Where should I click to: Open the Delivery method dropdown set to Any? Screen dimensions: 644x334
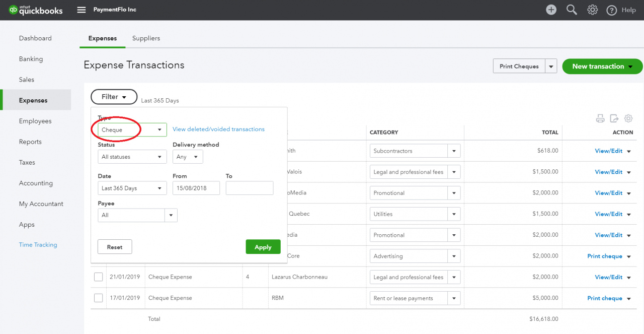coord(188,157)
